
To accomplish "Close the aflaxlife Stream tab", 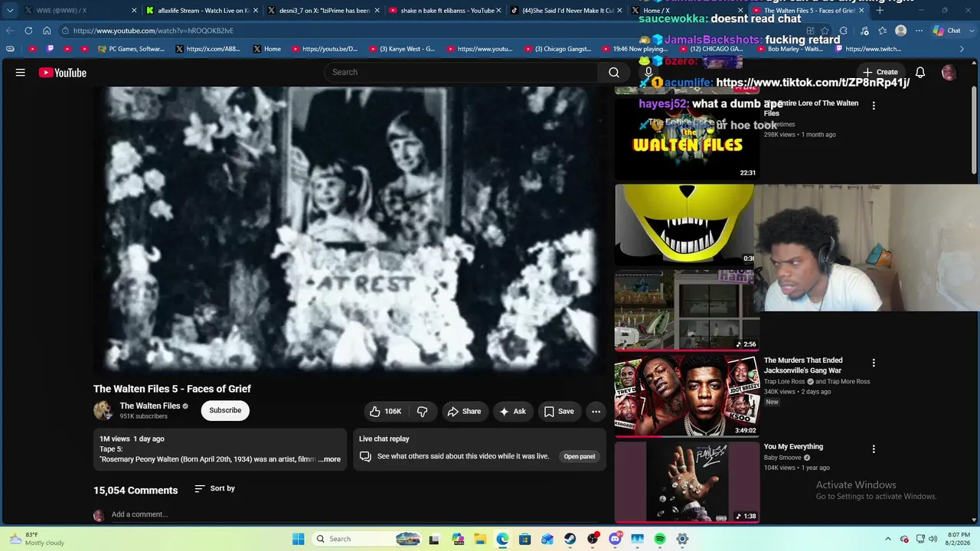I will [x=256, y=11].
